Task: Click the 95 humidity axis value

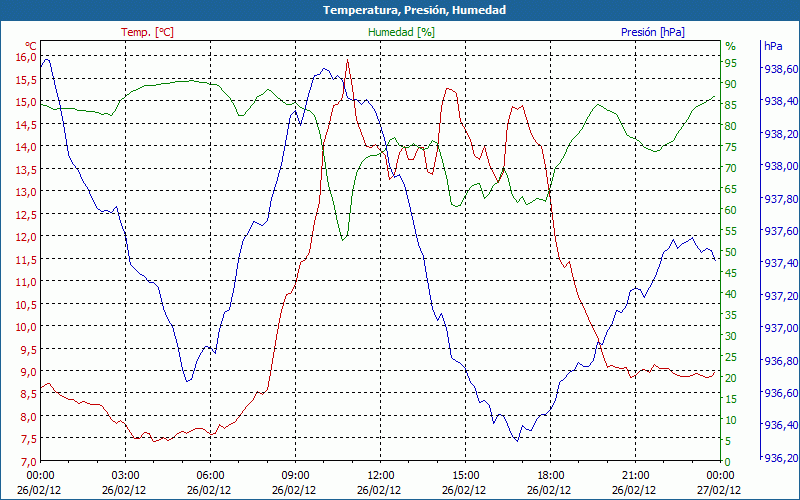Action: [731, 63]
